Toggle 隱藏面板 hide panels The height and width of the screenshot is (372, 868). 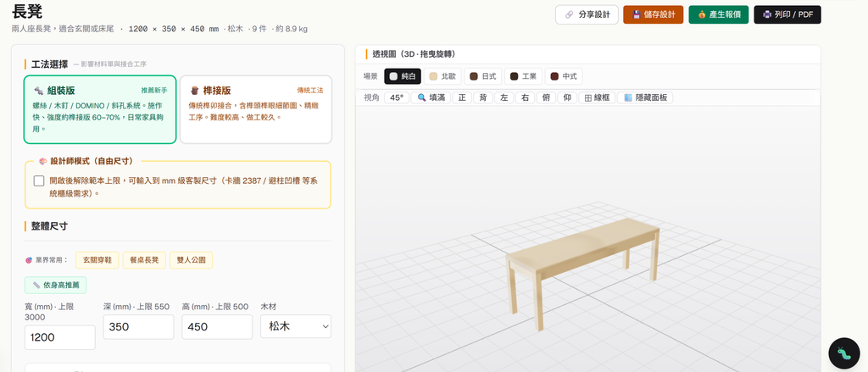tap(645, 97)
